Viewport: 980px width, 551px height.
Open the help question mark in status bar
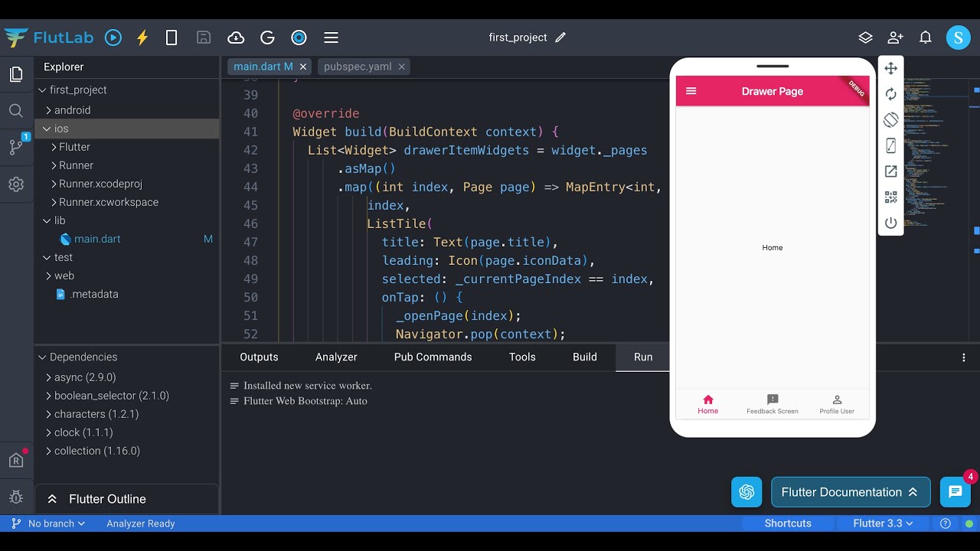point(946,523)
